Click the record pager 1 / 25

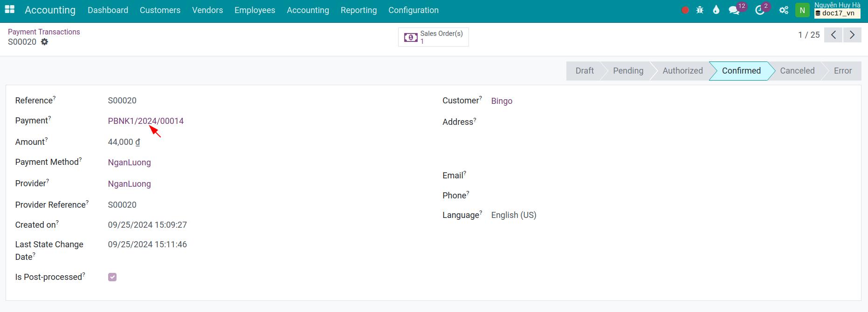[809, 35]
